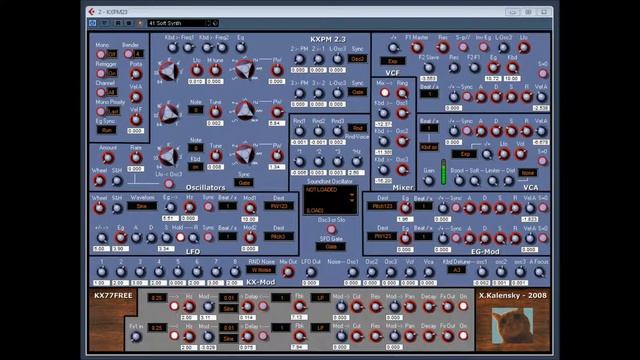The image size is (640, 360).
Task: Click the cat photo thumbnail
Action: (512, 325)
